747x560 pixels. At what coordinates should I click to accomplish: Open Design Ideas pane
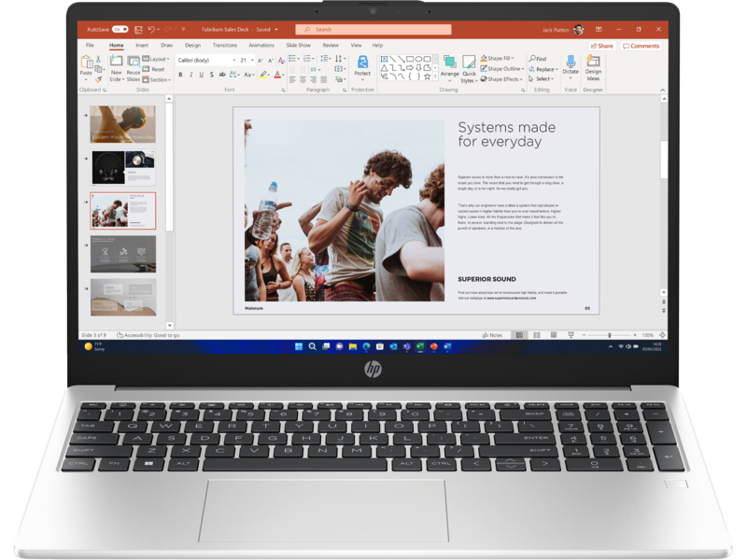[593, 68]
